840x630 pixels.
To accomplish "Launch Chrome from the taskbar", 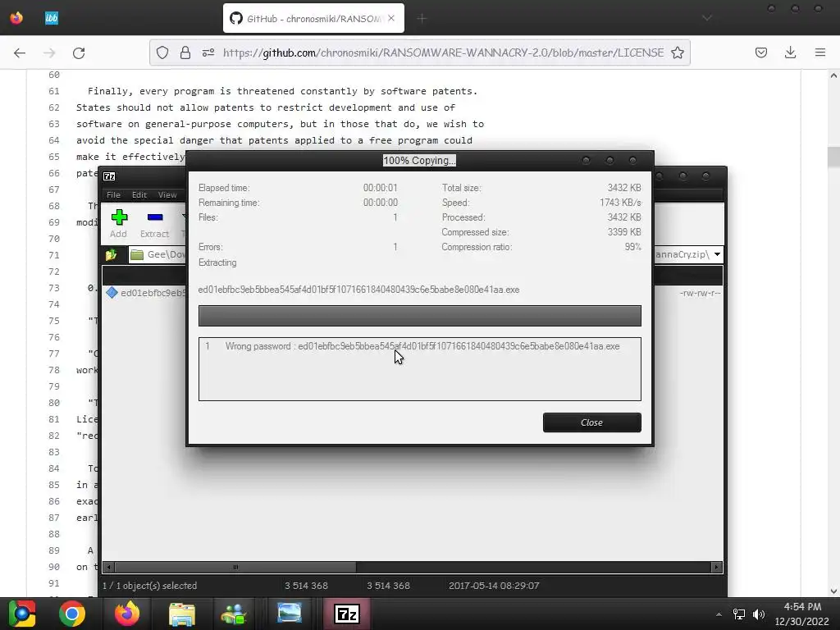I will coord(72,614).
